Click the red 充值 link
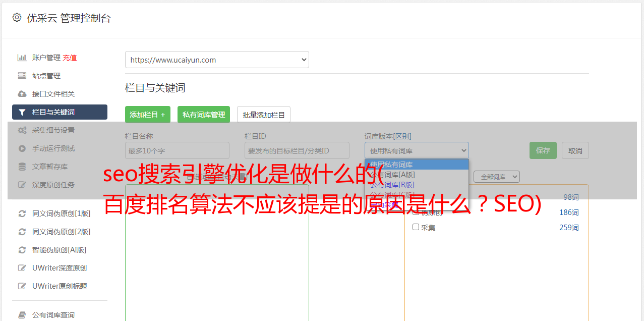Screen dimensions: 644x321 pos(70,58)
